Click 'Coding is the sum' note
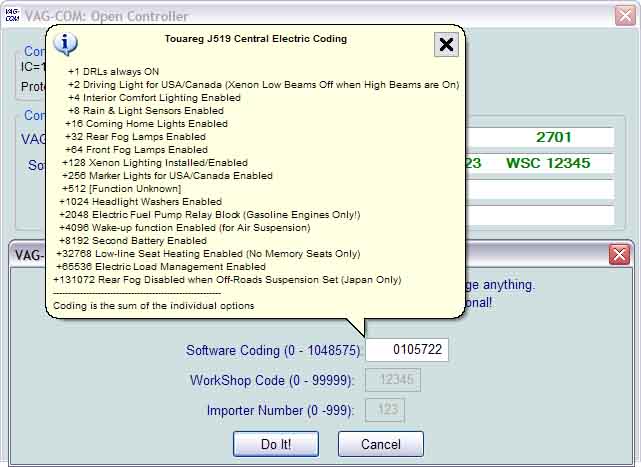This screenshot has width=641, height=467. click(x=154, y=306)
